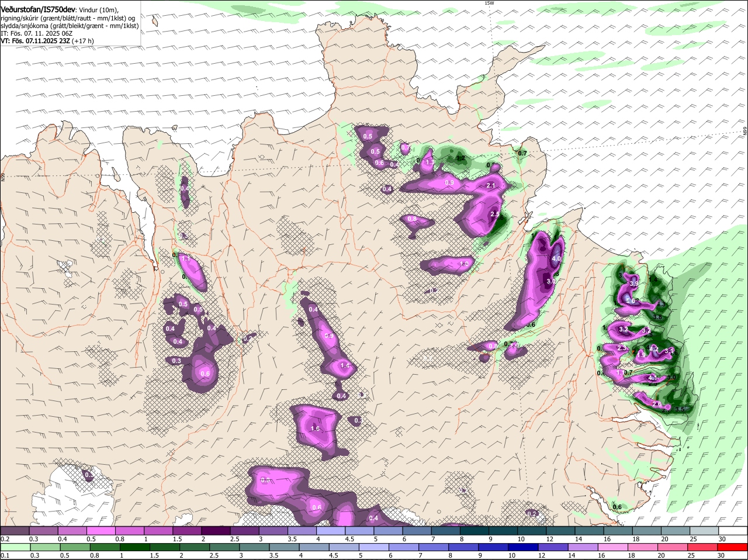Click the '2.5' precipitation value on the map

[x=495, y=215]
